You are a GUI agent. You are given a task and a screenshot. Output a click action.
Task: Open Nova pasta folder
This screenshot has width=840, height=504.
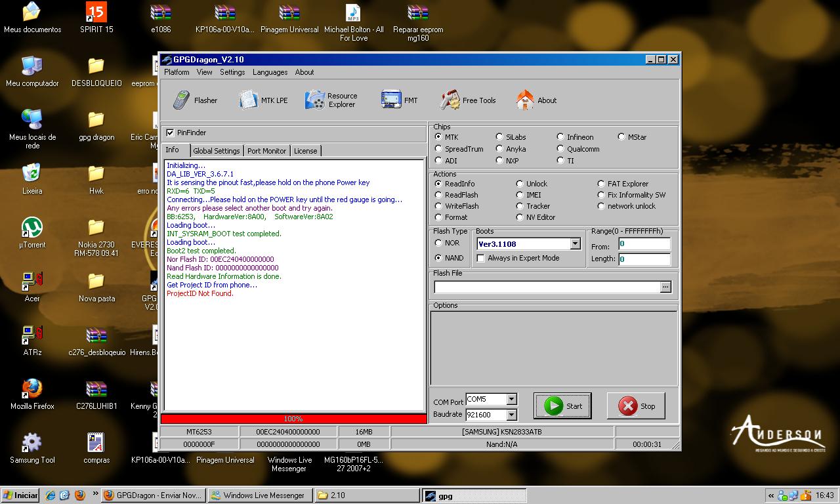[96, 287]
